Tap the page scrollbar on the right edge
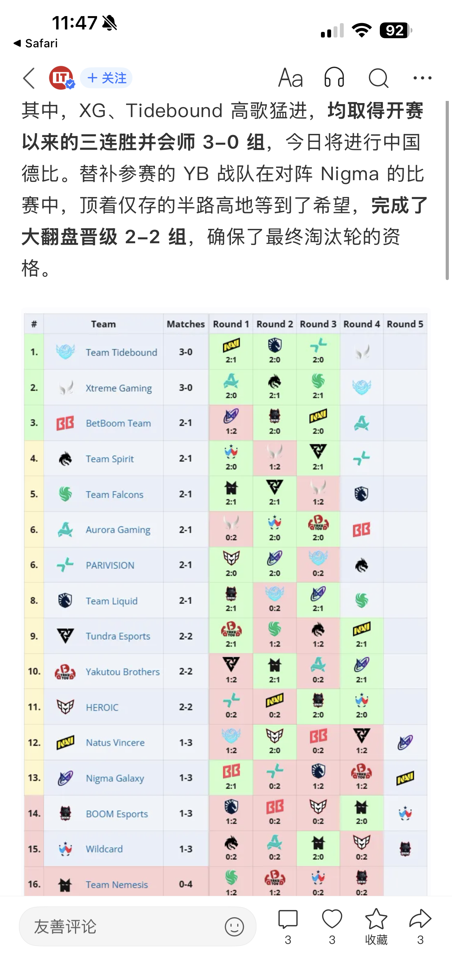Screen dimensions: 452x980 [447, 190]
